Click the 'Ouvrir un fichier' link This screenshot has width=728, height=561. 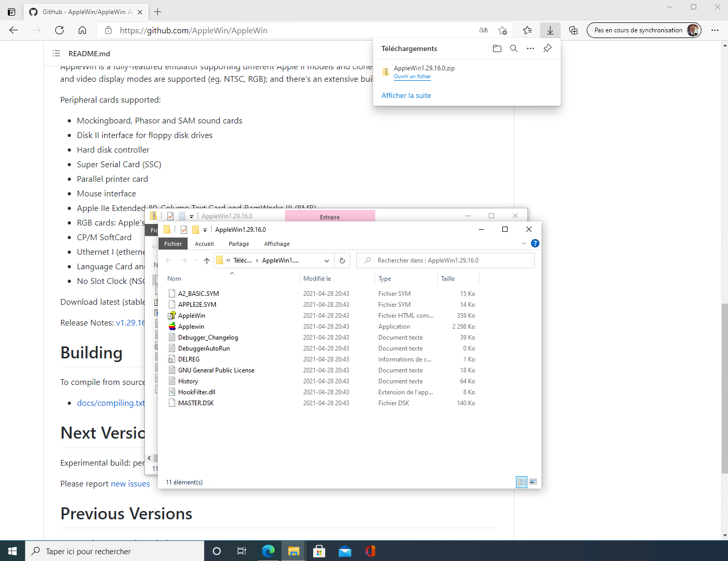tap(412, 77)
